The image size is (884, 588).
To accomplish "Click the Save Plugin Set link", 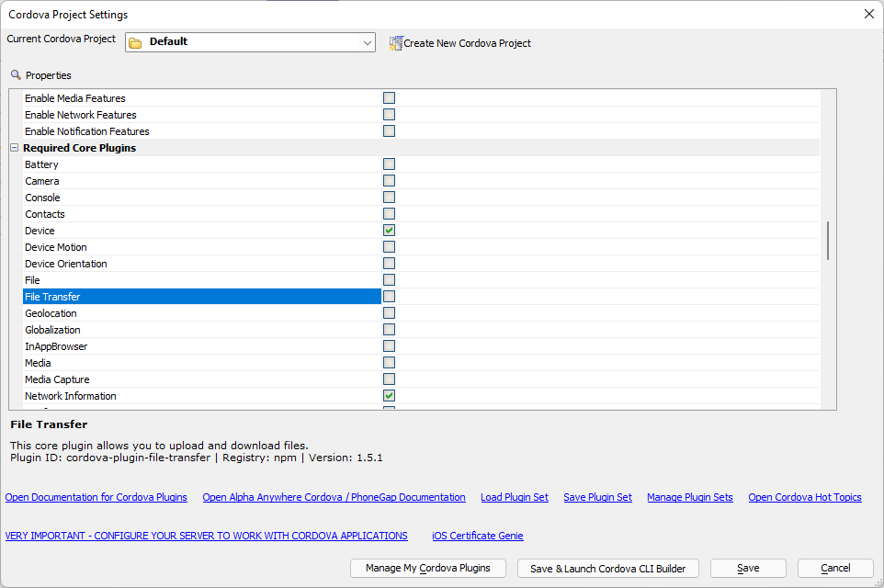I will point(597,497).
